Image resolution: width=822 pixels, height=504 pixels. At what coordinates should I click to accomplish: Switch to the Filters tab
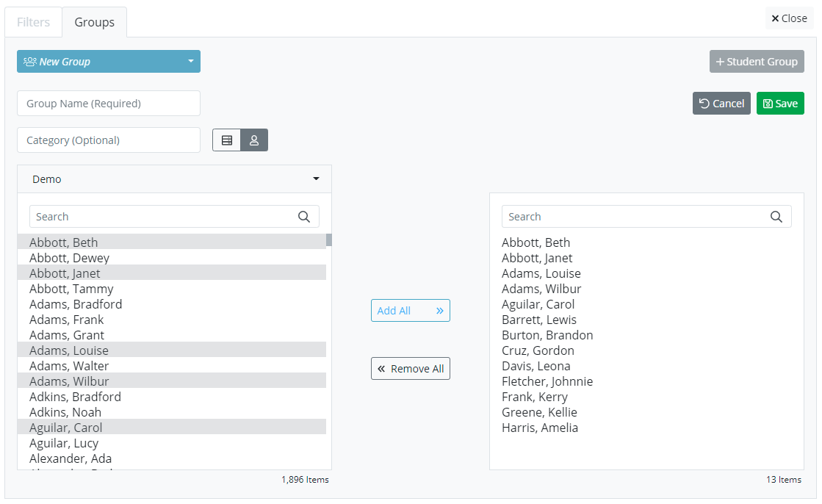(x=33, y=22)
